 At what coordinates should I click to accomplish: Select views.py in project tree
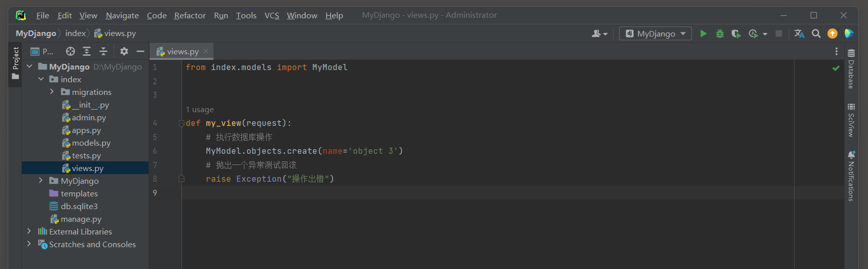[x=85, y=168]
